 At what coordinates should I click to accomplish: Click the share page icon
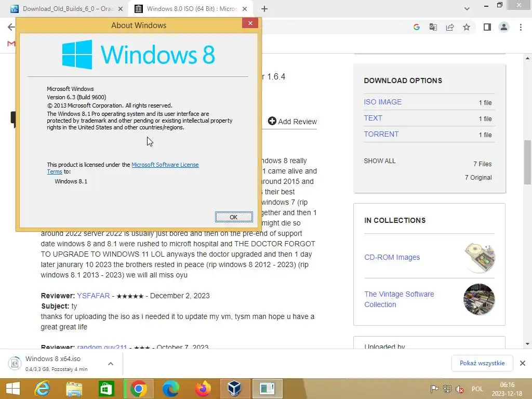pos(450,27)
